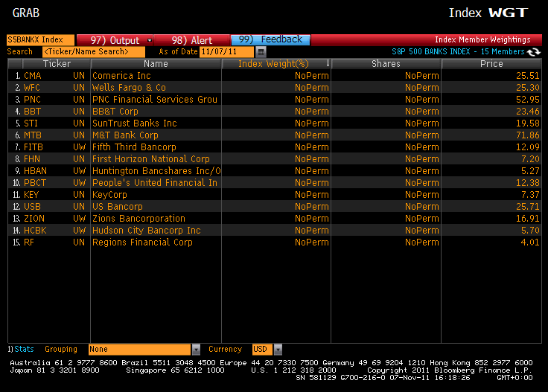Select the PNC ticker

(32, 100)
